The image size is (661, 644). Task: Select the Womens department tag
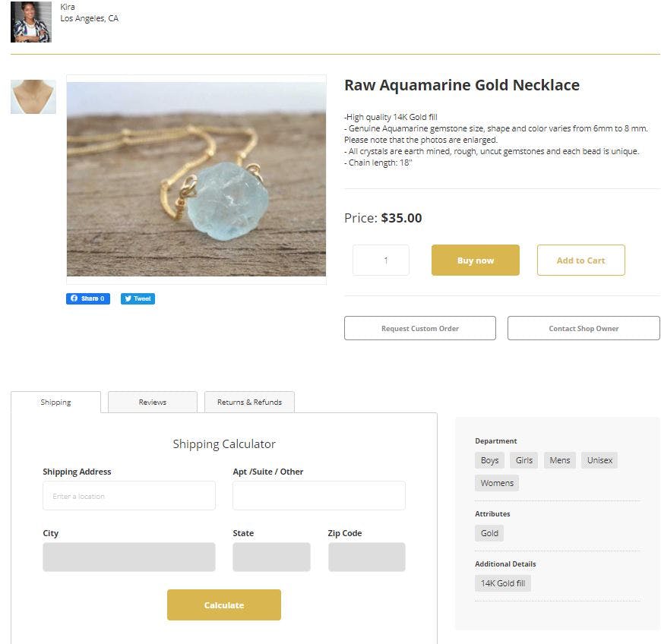[x=497, y=483]
